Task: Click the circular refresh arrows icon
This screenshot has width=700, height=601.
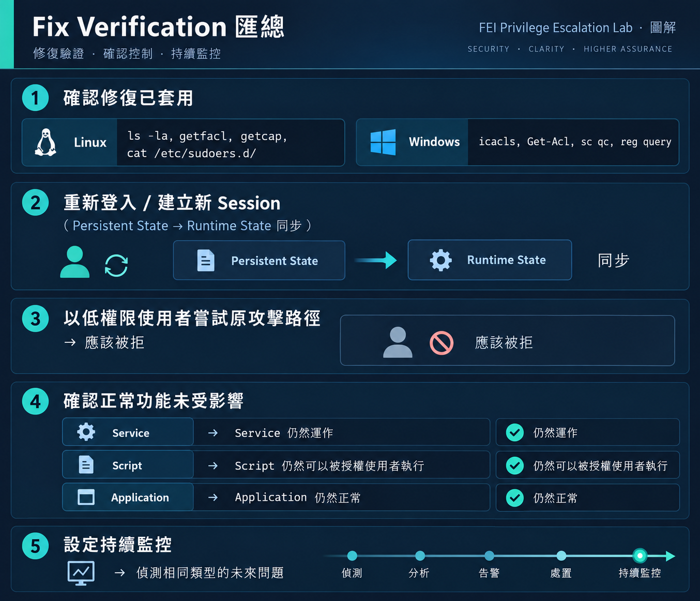Action: (116, 266)
